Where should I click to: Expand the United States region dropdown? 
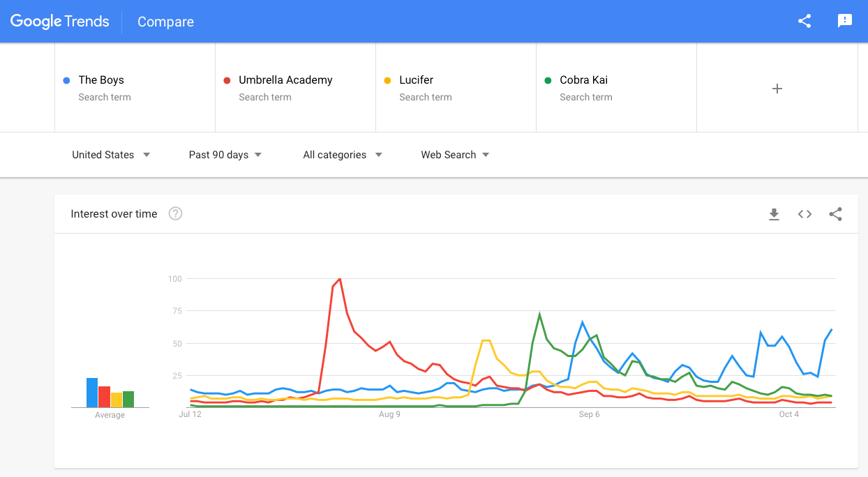(x=111, y=155)
